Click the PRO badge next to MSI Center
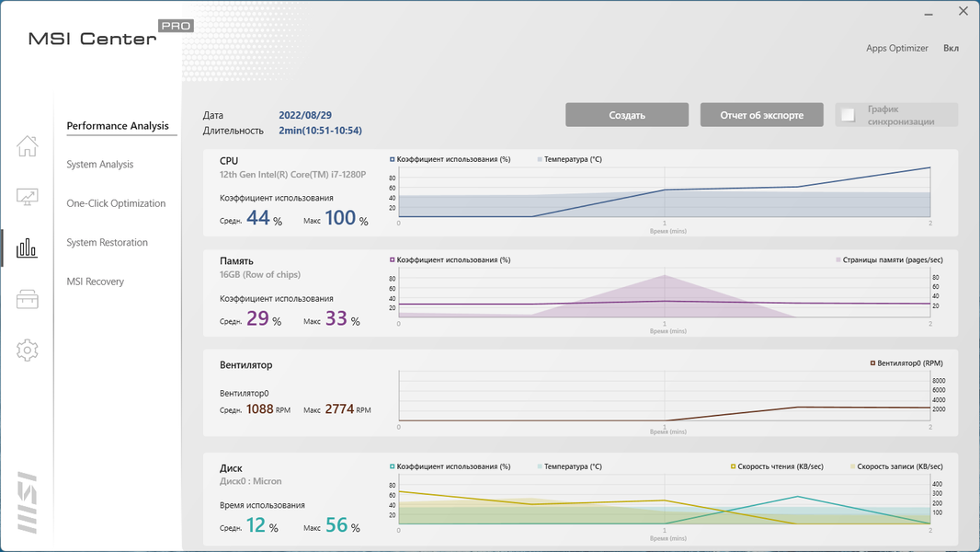Viewport: 980px width, 552px height. pyautogui.click(x=176, y=26)
